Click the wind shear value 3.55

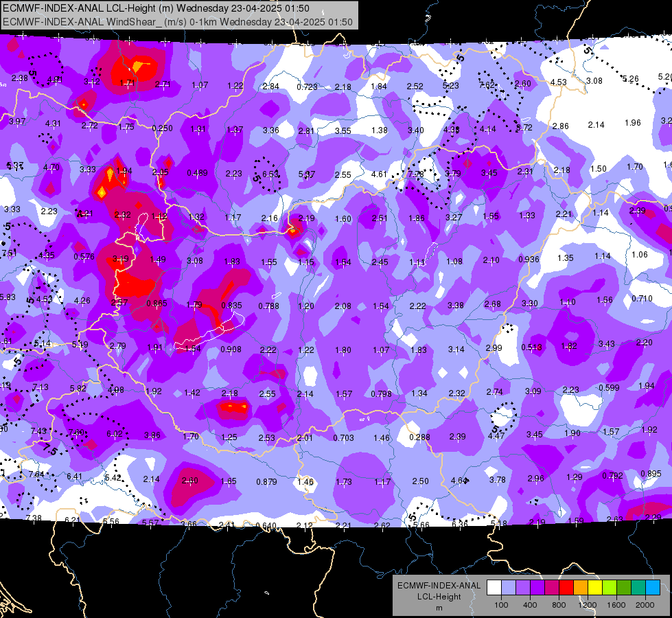coord(343,130)
